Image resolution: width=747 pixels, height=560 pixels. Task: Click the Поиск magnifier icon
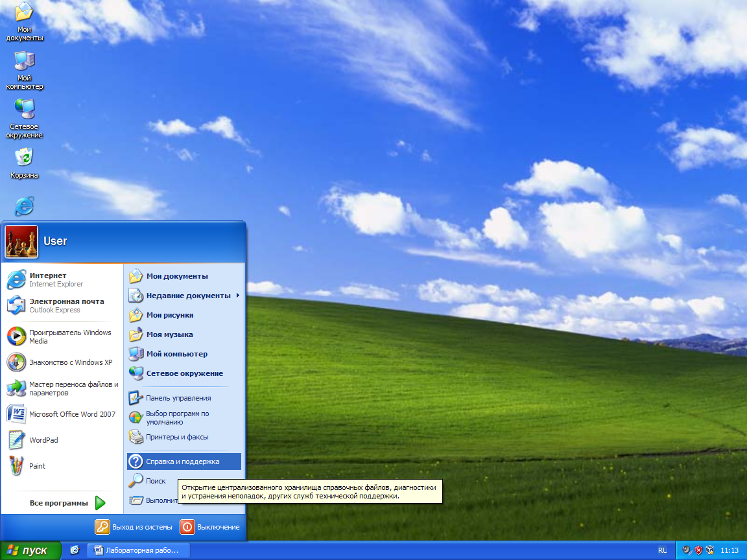136,480
